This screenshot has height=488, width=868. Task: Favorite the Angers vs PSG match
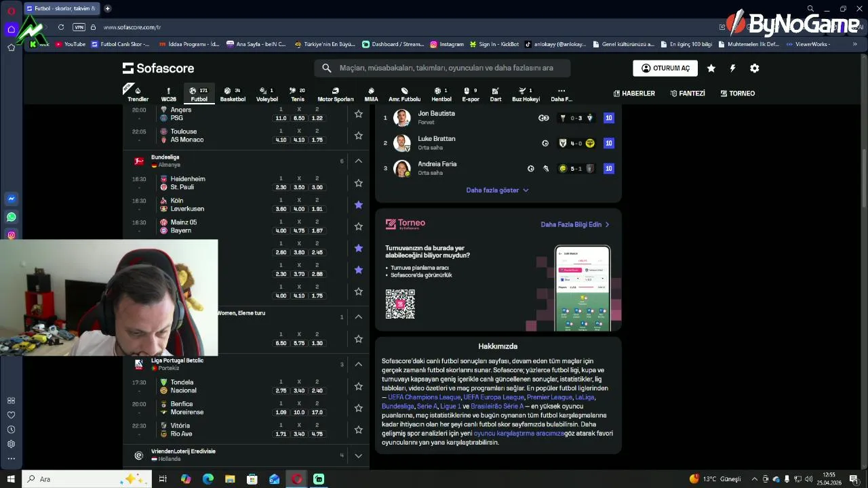coord(359,114)
